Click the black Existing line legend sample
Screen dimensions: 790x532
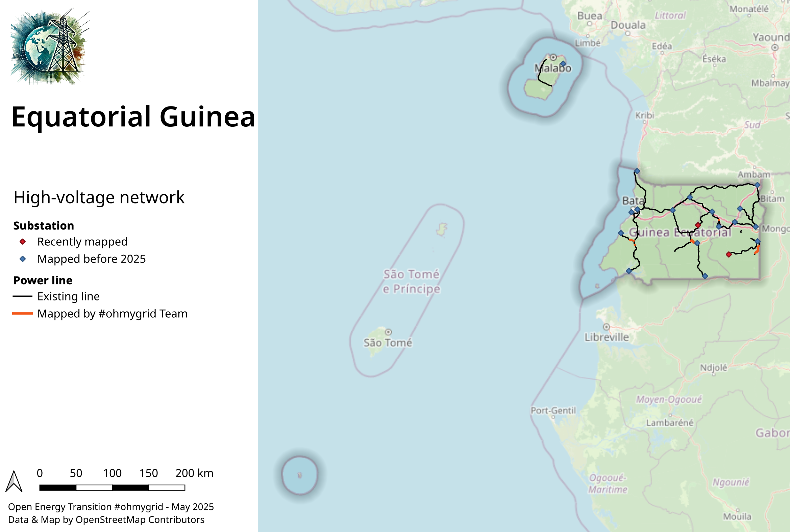22,296
